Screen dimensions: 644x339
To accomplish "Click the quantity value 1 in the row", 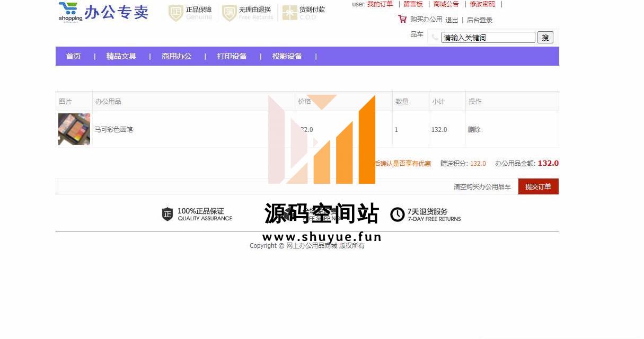I will [396, 129].
